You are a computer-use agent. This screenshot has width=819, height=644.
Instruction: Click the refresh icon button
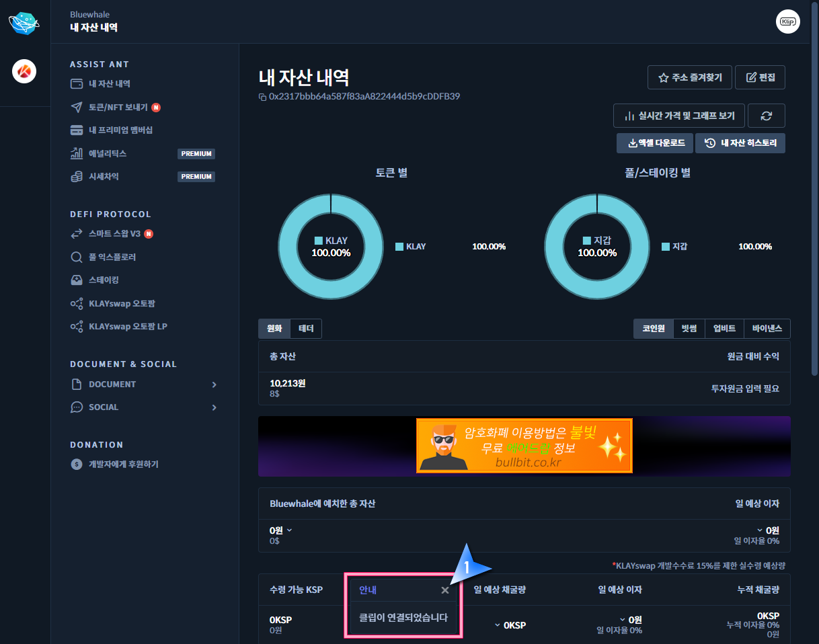(x=767, y=116)
